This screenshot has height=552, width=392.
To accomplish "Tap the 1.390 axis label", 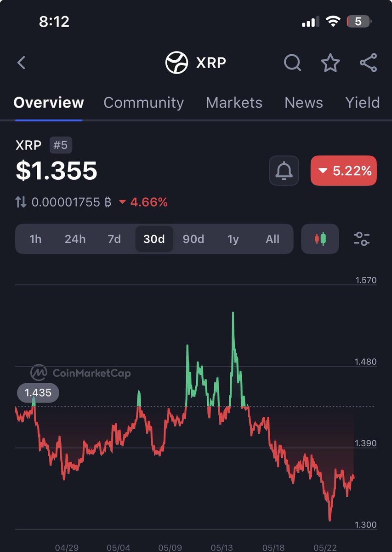I will [x=366, y=443].
